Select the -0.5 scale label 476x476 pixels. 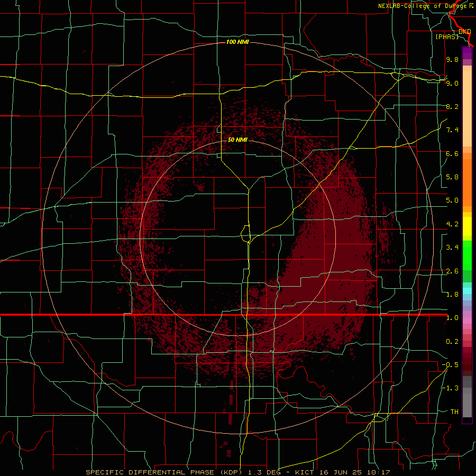450,365
